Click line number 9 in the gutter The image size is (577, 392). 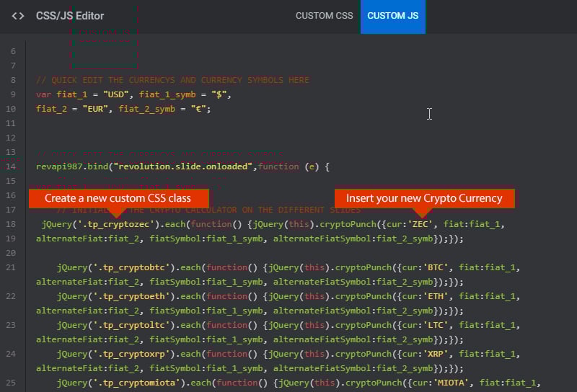[x=13, y=94]
